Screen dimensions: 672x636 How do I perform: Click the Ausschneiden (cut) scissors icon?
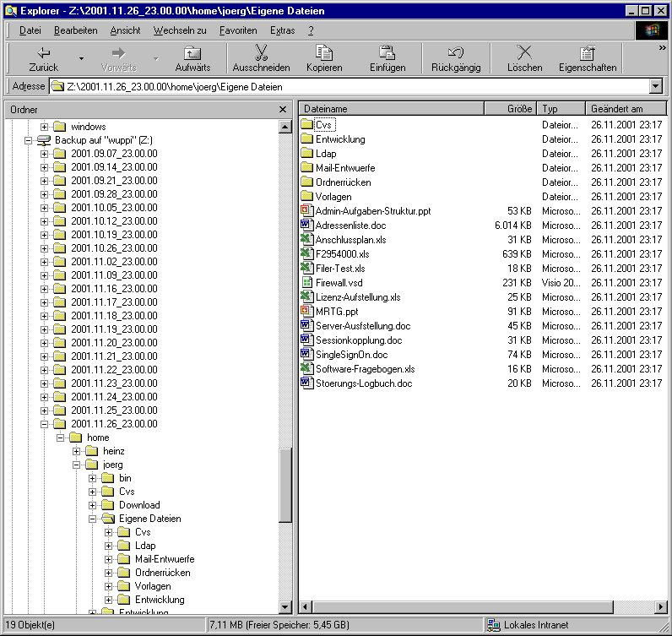pyautogui.click(x=261, y=53)
